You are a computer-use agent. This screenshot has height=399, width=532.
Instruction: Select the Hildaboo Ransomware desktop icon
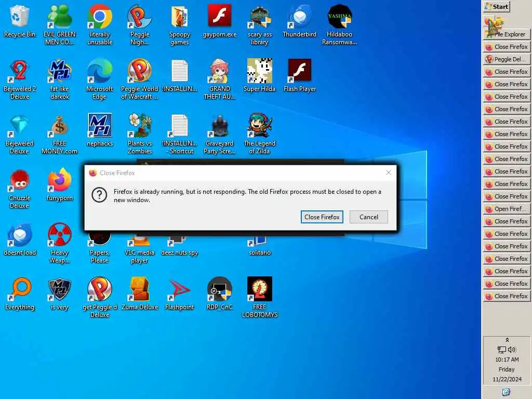(339, 24)
